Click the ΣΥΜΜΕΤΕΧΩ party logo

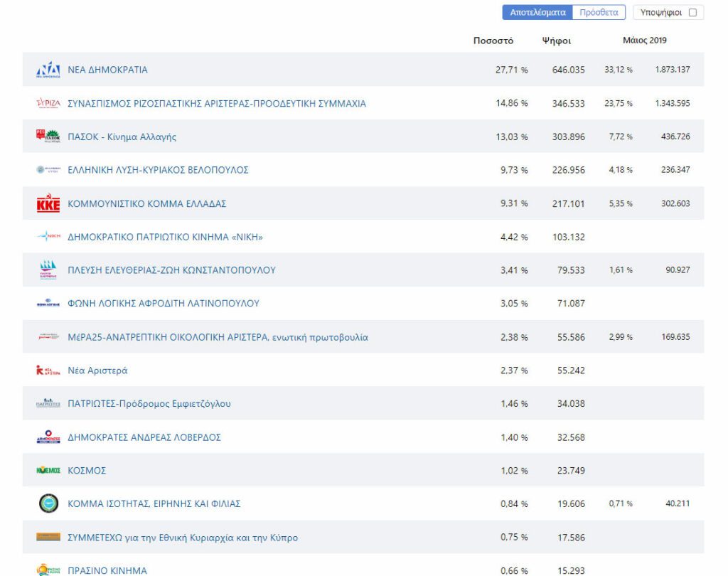click(48, 537)
